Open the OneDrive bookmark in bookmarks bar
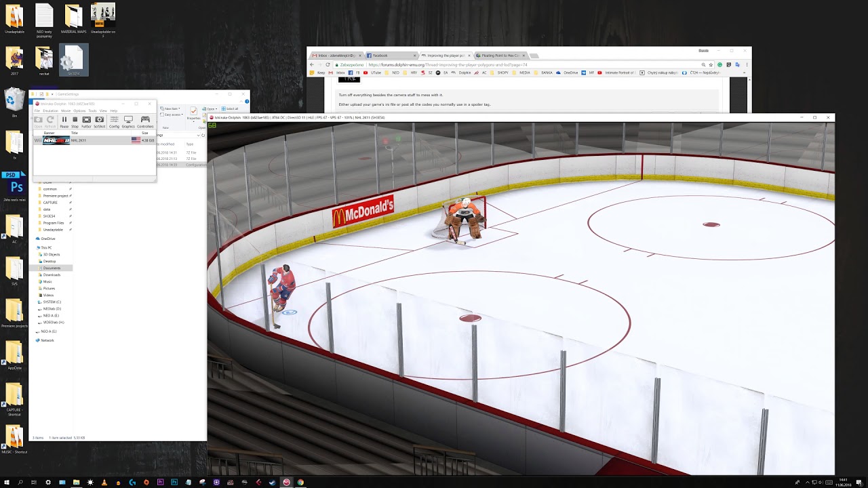 click(x=567, y=73)
